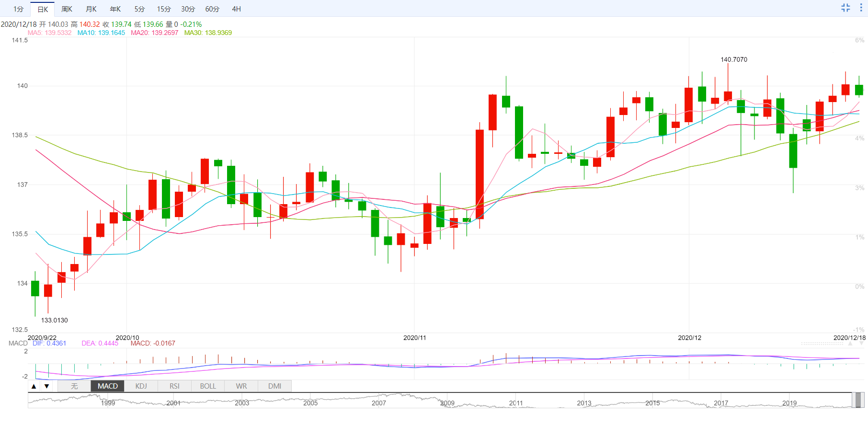This screenshot has height=426, width=868.
Task: Click the left handle of the range slider
Action: (854, 400)
